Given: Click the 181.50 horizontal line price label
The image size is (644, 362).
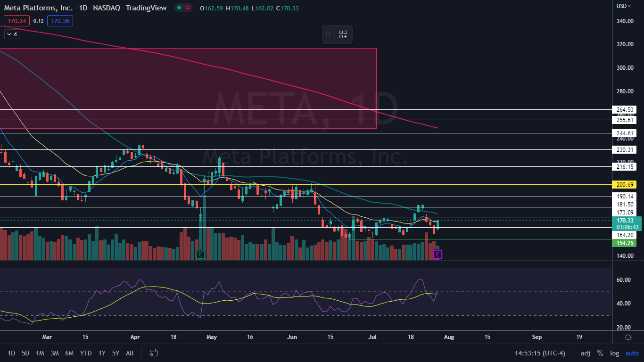Looking at the screenshot, I should coord(624,205).
